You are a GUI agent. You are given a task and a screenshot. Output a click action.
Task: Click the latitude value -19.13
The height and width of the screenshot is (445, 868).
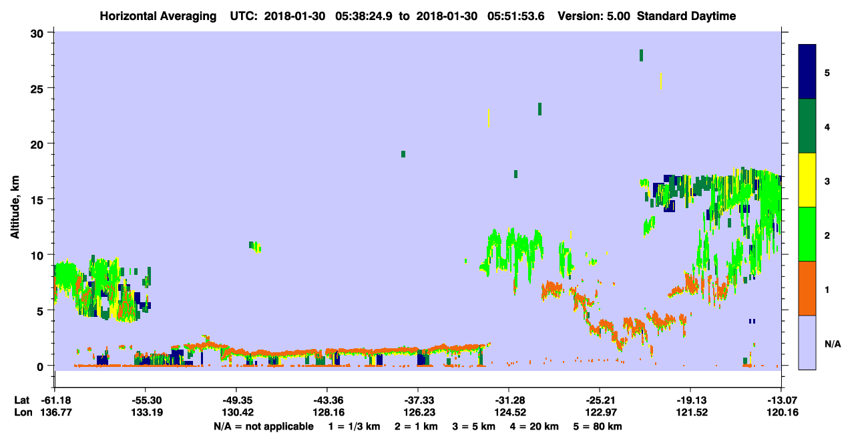pos(690,400)
